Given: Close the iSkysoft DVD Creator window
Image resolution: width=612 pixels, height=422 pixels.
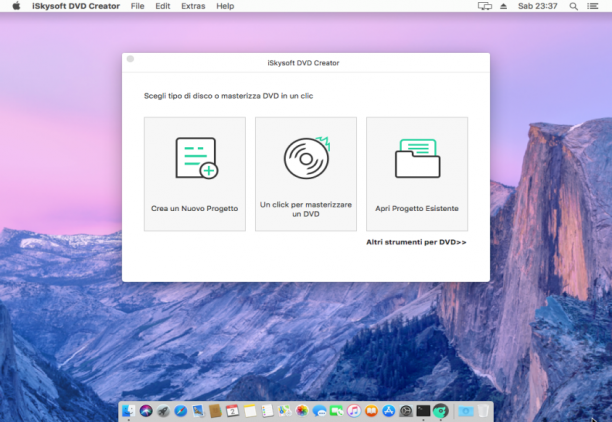Looking at the screenshot, I should click(x=130, y=59).
